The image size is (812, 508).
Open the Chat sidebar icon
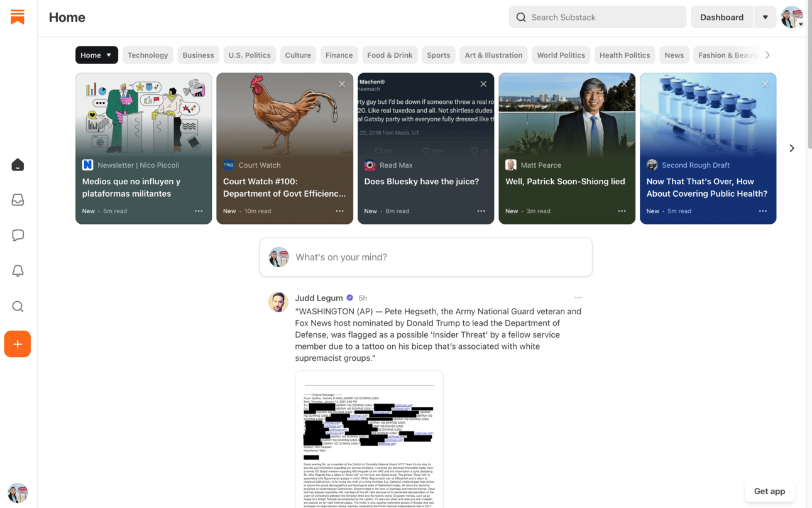coord(18,235)
